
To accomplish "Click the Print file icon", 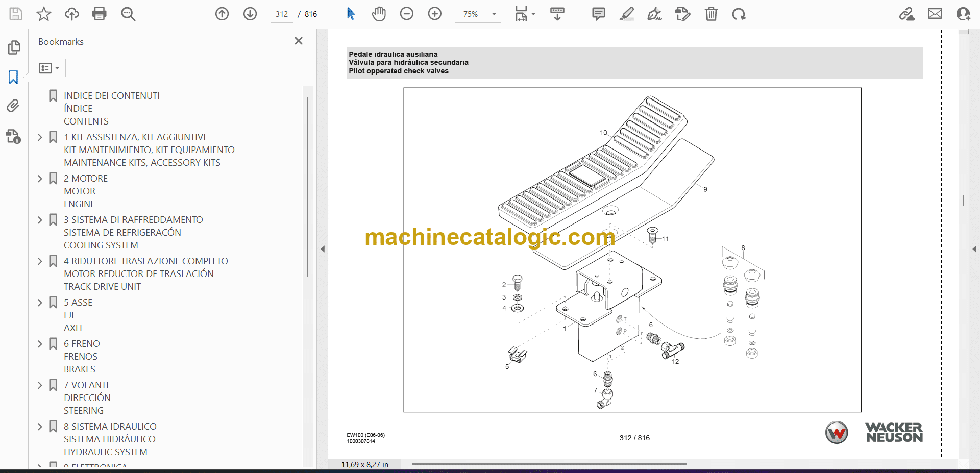I will pos(99,14).
